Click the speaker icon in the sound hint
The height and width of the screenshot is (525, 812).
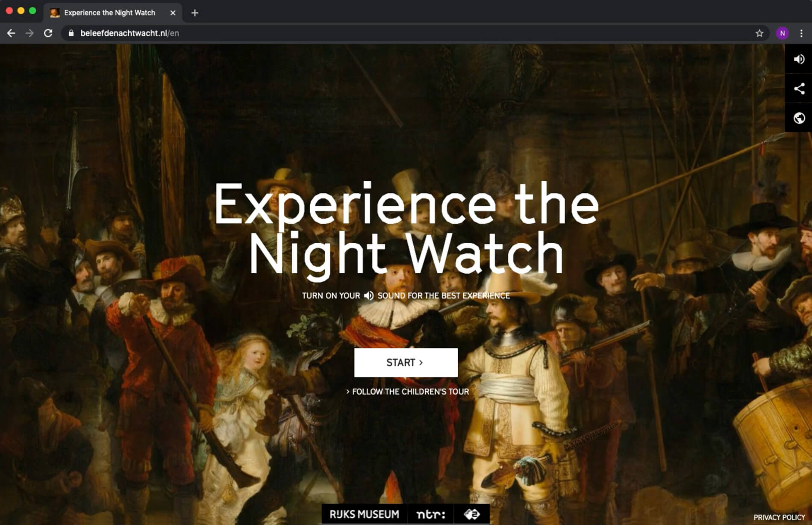click(x=369, y=295)
